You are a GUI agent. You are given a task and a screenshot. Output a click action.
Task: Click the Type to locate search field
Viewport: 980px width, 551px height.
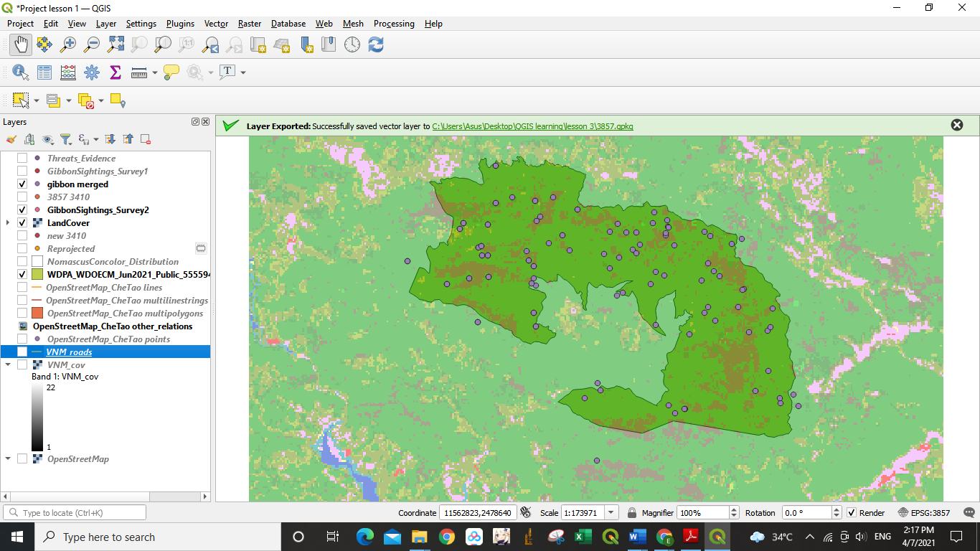(75, 513)
